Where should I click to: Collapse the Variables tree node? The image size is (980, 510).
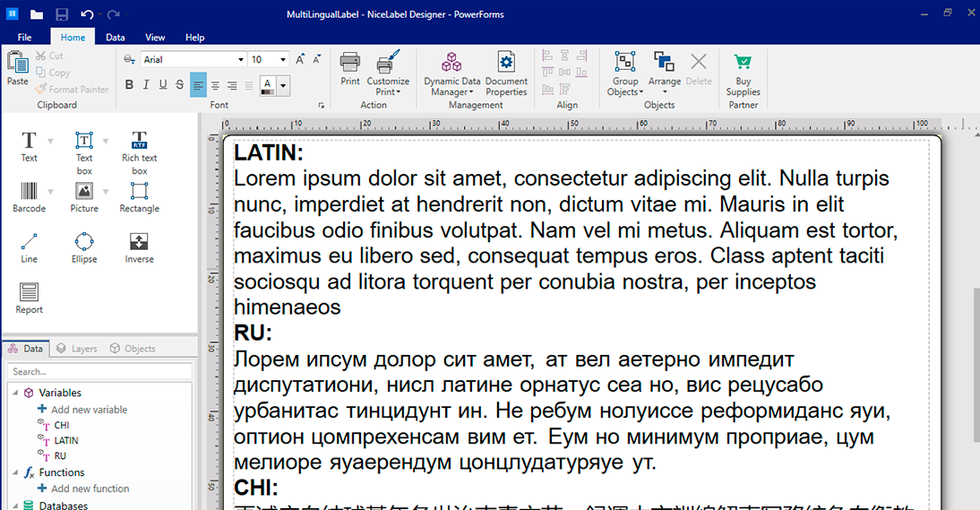coord(14,393)
